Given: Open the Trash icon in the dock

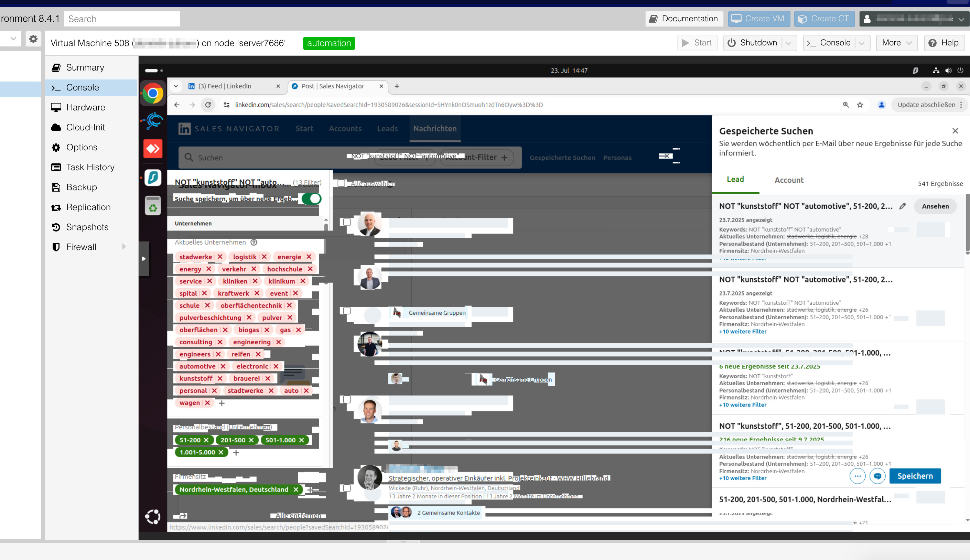Looking at the screenshot, I should [153, 206].
